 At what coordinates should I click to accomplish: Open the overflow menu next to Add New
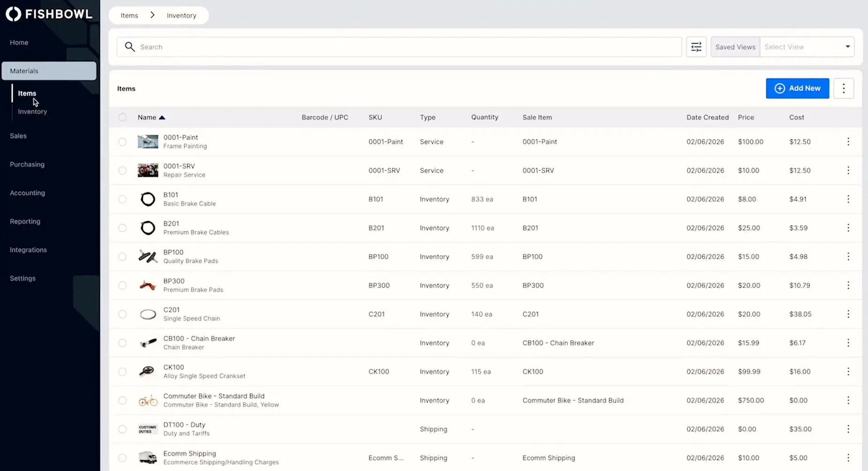(843, 88)
